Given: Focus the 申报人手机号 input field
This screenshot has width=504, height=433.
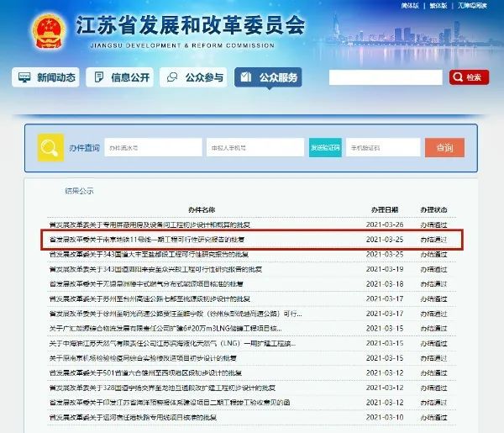Looking at the screenshot, I should pos(255,148).
